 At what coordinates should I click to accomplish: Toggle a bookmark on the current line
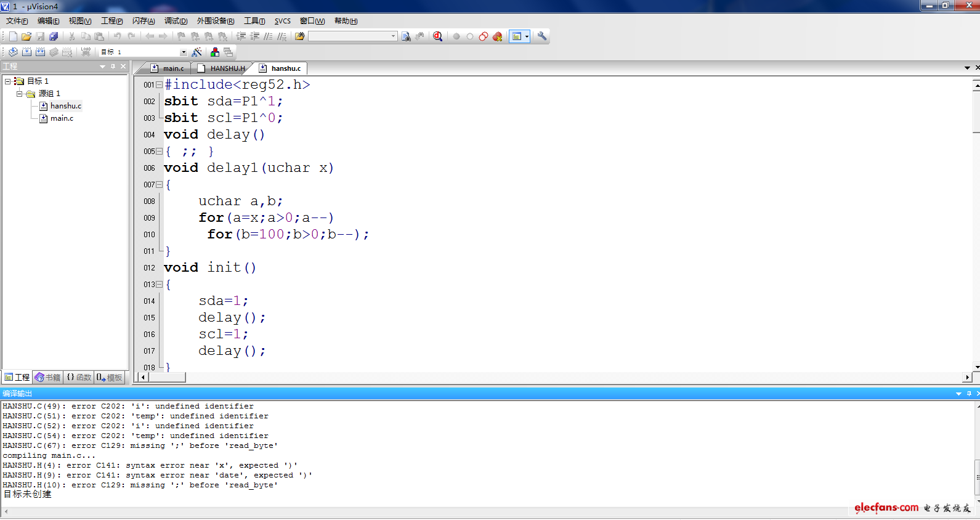pos(181,36)
